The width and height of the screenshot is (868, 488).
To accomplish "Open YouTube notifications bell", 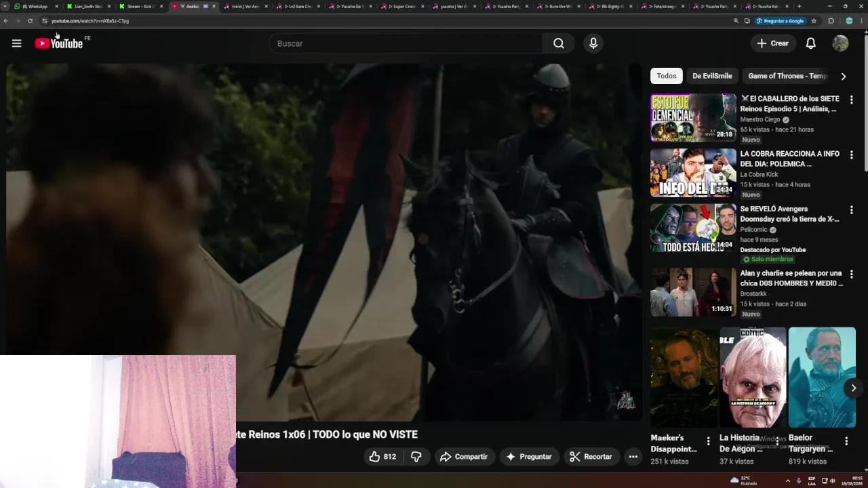I will (810, 43).
